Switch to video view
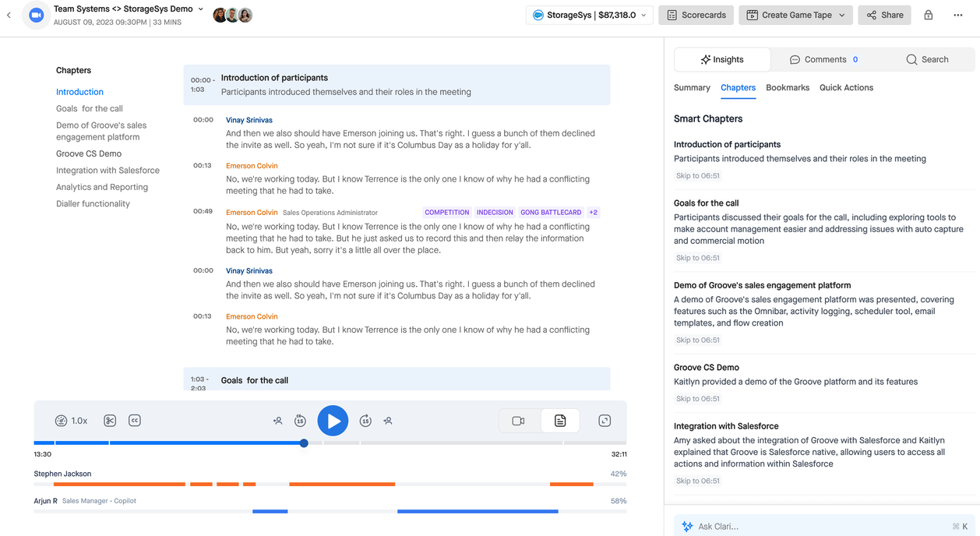Viewport: 980px width, 536px height. [x=519, y=421]
